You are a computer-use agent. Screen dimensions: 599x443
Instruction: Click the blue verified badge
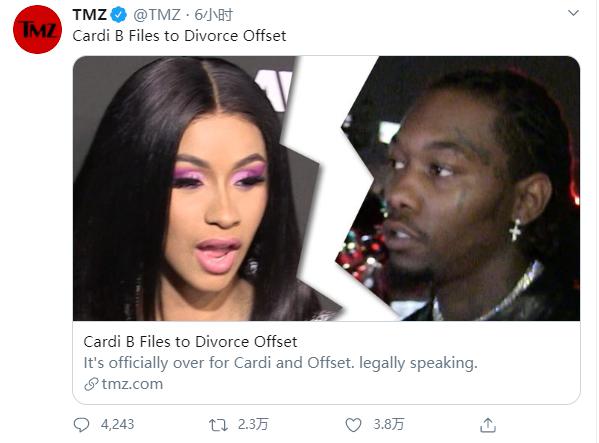tap(118, 15)
